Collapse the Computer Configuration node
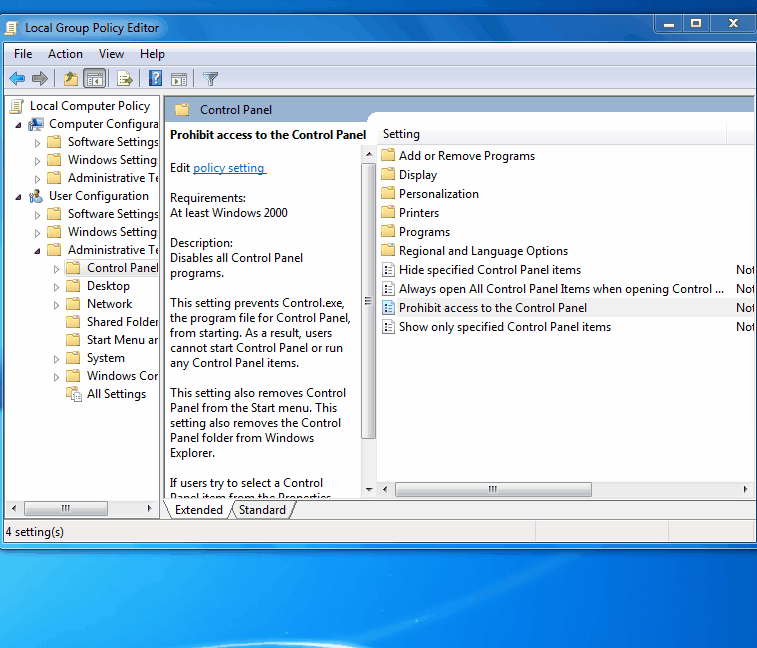This screenshot has width=757, height=648. click(18, 125)
